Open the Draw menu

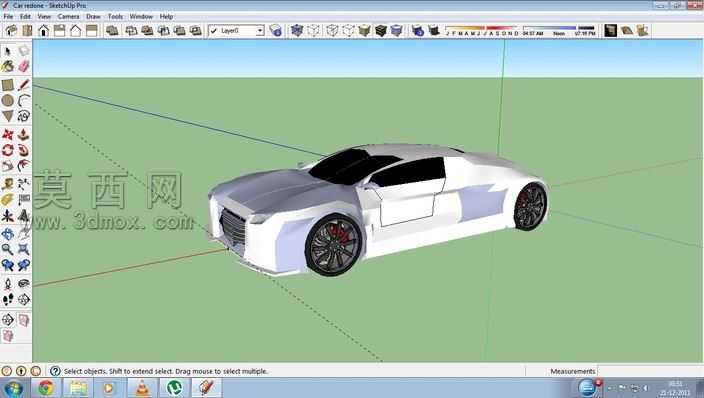(x=93, y=16)
